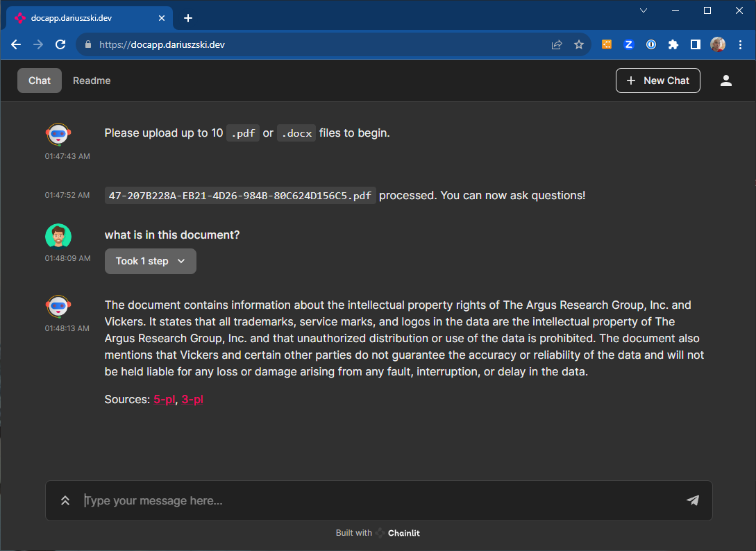
Task: Go back with the browser back arrow
Action: point(16,44)
